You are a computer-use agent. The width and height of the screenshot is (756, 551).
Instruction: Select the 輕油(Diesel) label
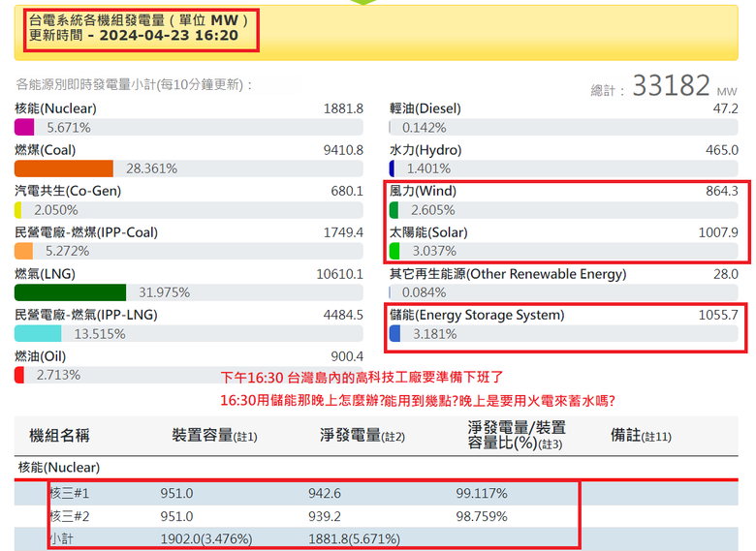[x=425, y=108]
